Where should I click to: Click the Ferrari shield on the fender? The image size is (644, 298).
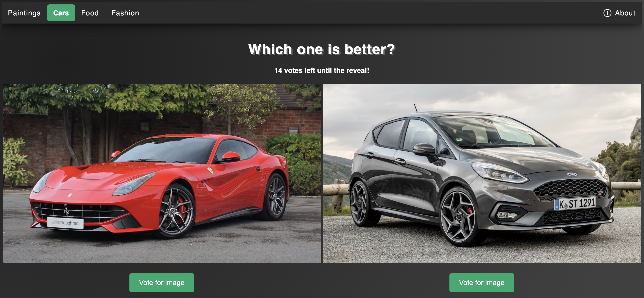click(x=210, y=171)
